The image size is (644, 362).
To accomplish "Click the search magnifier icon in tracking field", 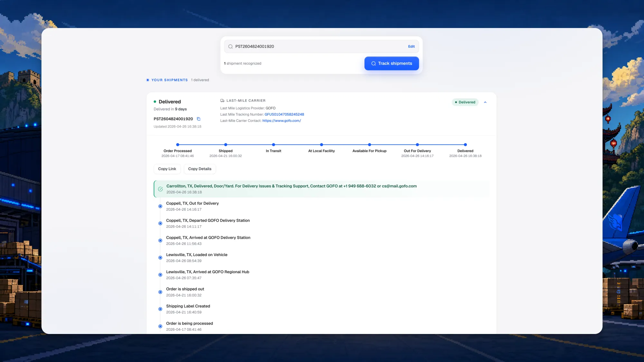I will click(x=230, y=47).
